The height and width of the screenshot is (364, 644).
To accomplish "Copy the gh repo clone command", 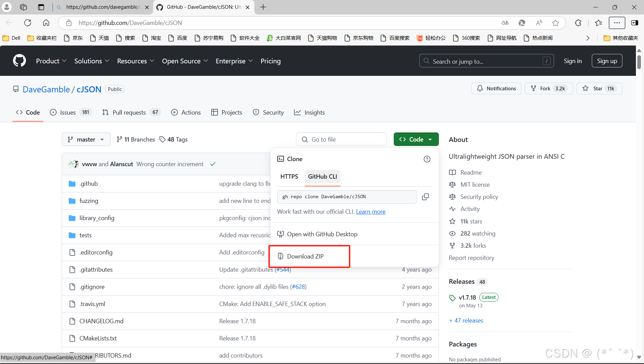I will (425, 197).
